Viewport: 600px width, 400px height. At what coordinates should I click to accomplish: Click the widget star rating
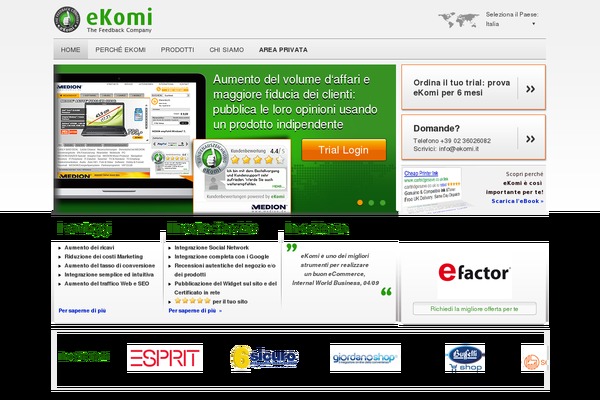point(257,160)
